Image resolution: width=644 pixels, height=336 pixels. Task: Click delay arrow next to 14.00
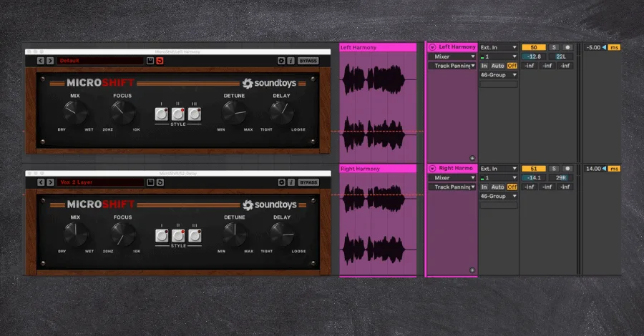click(604, 169)
